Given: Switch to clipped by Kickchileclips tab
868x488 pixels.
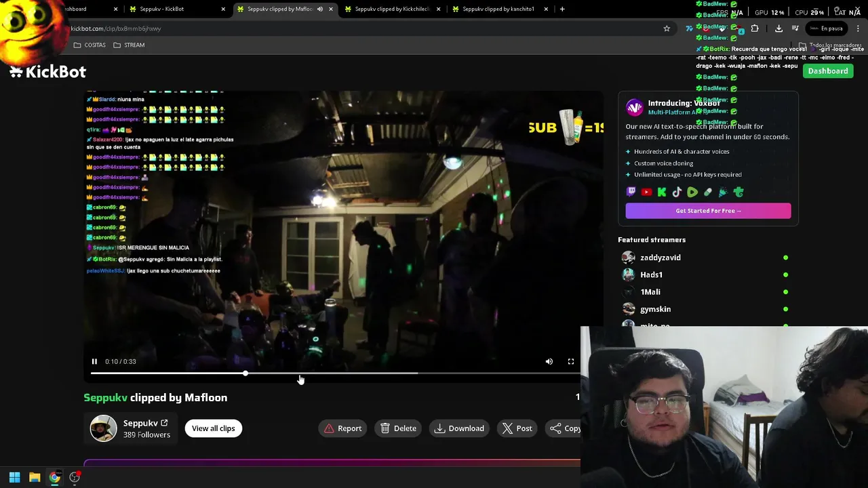Looking at the screenshot, I should (392, 9).
